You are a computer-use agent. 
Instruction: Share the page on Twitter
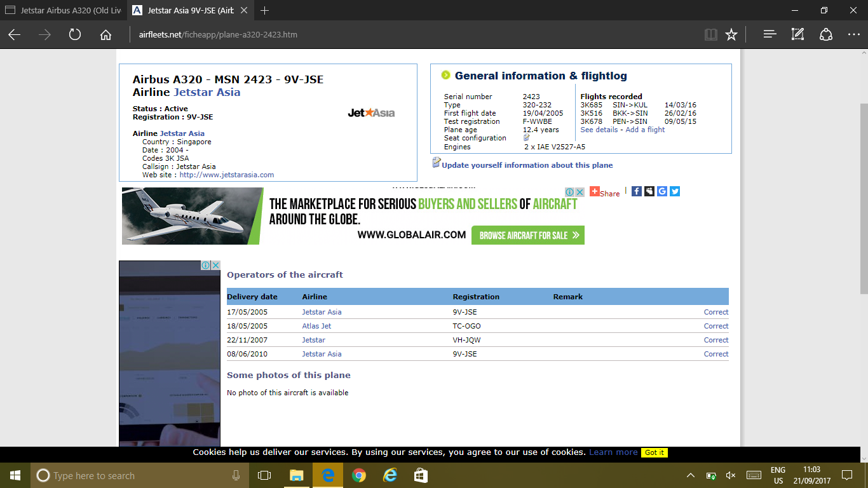[x=675, y=191]
